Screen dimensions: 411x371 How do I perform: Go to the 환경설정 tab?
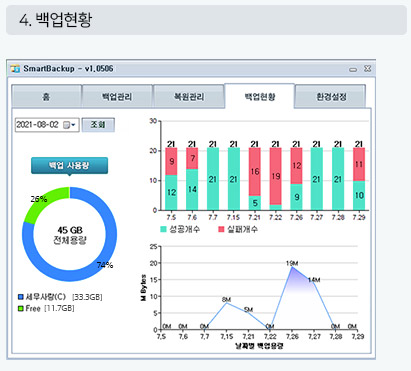(x=331, y=97)
